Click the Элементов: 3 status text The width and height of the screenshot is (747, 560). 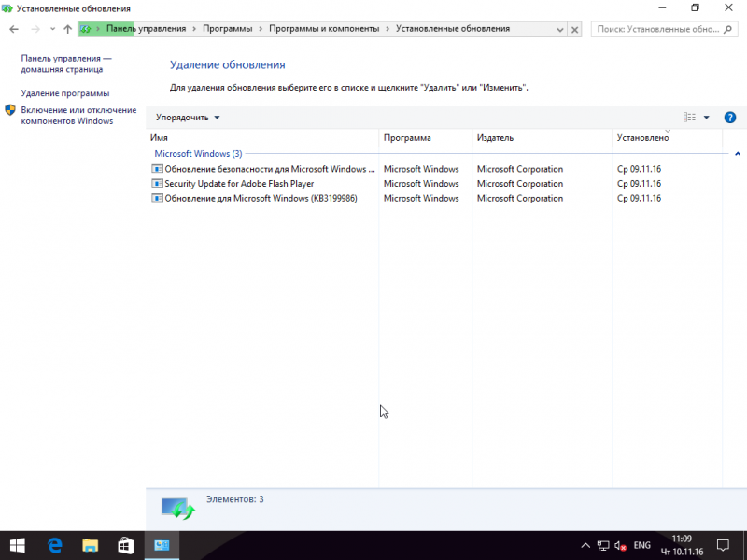coord(235,499)
